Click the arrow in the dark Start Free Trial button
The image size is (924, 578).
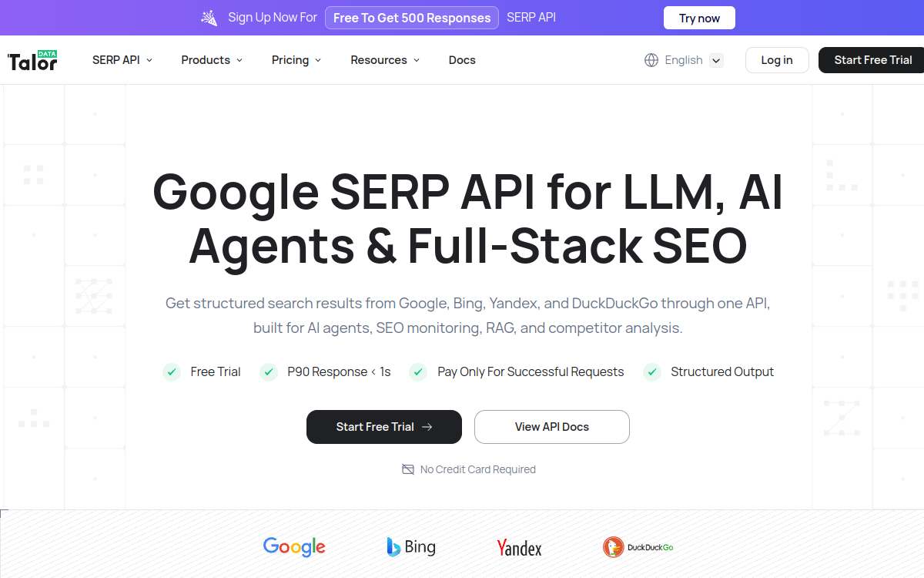(427, 427)
